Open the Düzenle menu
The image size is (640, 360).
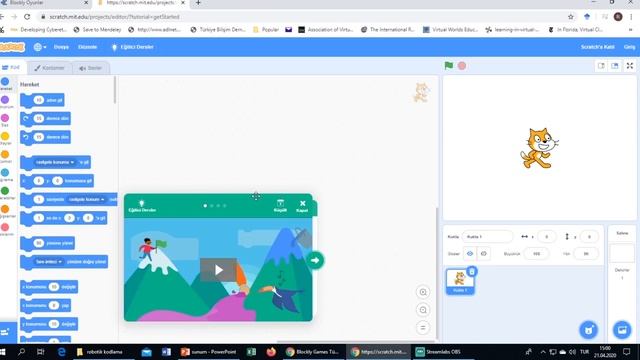click(87, 47)
